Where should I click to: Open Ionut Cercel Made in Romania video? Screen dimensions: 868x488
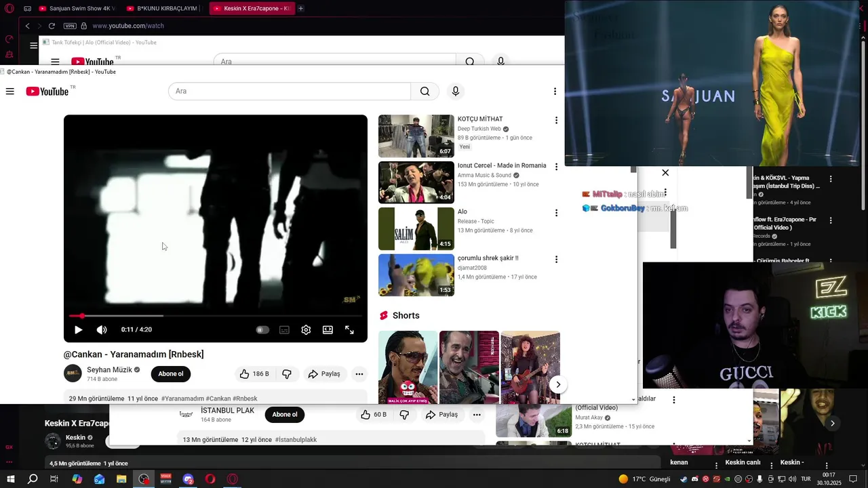(416, 182)
